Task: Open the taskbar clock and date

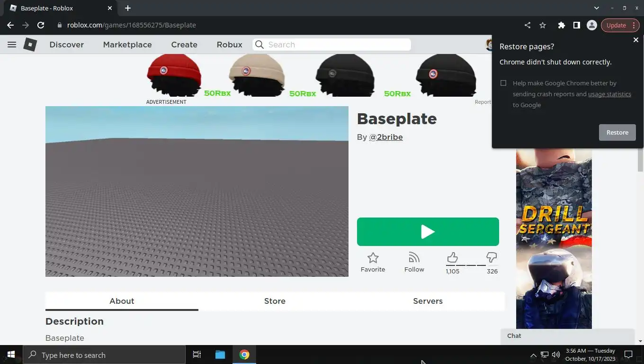Action: click(x=590, y=355)
